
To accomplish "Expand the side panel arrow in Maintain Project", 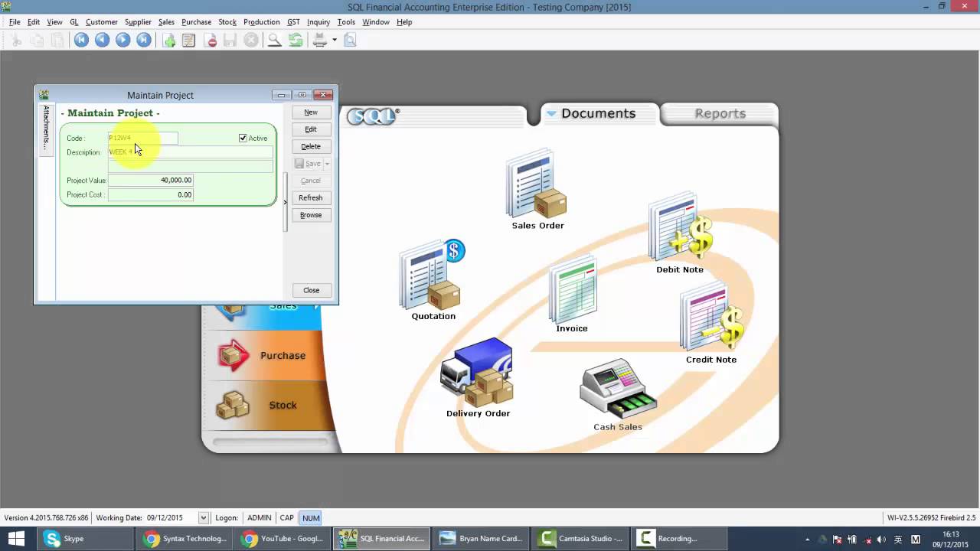I will [x=285, y=202].
